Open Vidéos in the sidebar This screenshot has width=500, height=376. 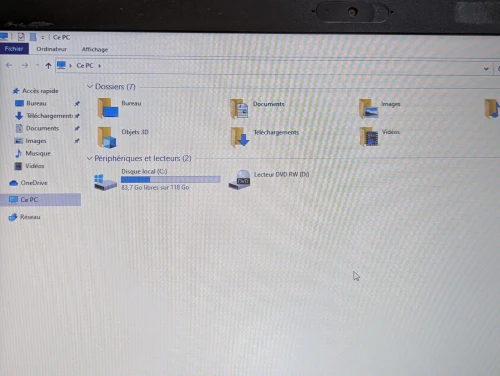pyautogui.click(x=34, y=166)
